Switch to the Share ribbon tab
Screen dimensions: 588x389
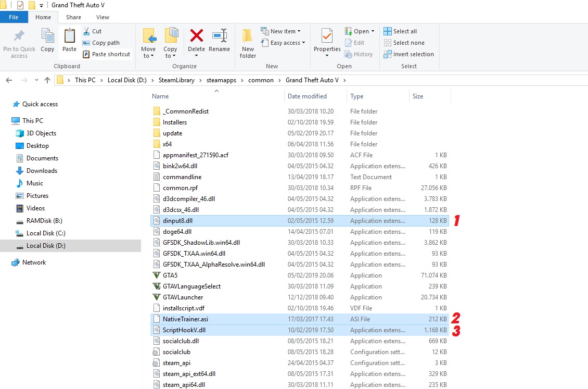point(73,17)
